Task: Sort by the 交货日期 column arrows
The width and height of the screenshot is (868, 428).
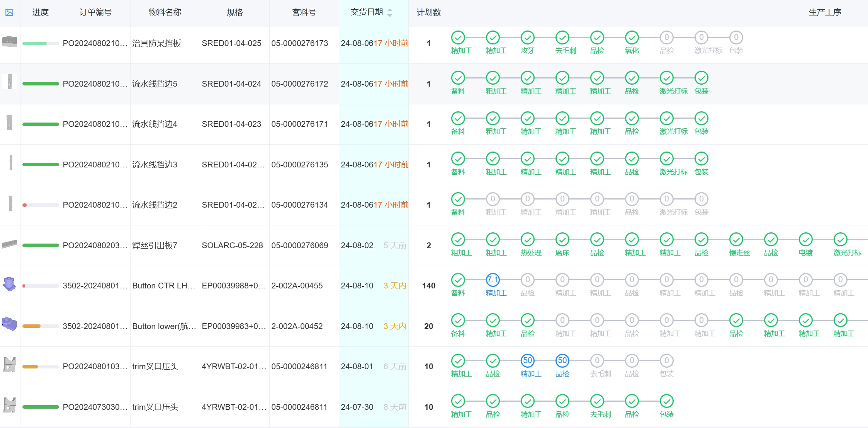Action: (x=389, y=12)
